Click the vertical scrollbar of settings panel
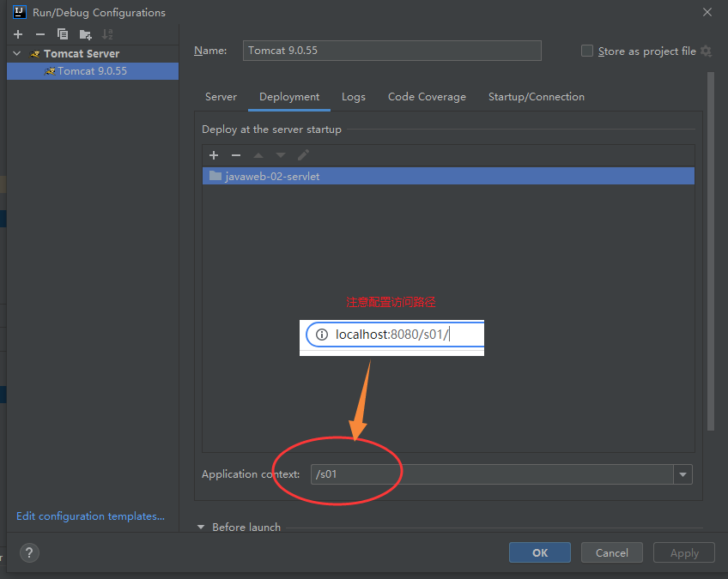The image size is (728, 579). (x=710, y=251)
